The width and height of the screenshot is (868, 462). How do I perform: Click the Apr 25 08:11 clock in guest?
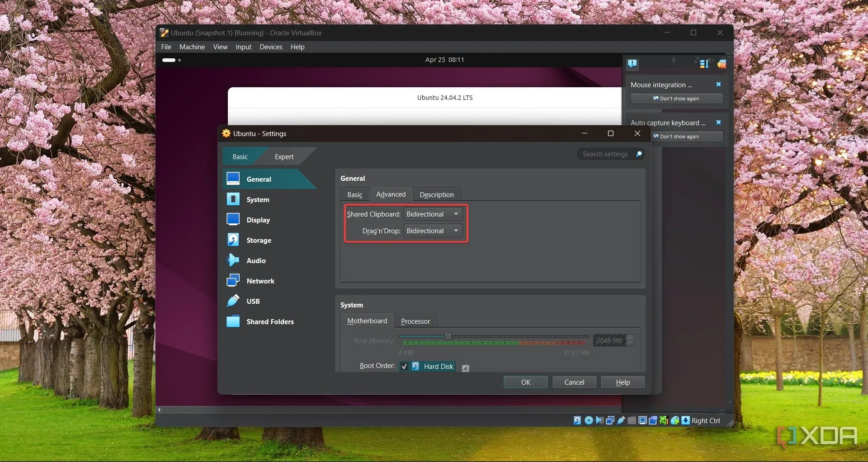click(444, 60)
